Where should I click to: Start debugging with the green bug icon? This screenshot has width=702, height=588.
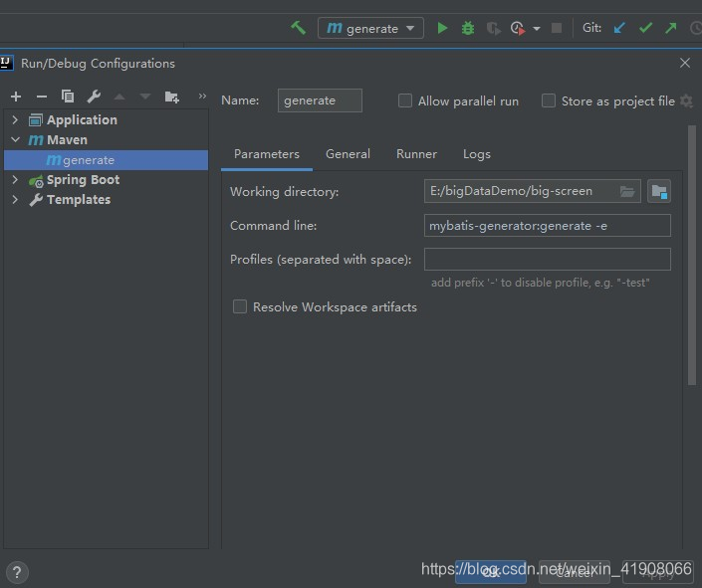(x=468, y=28)
